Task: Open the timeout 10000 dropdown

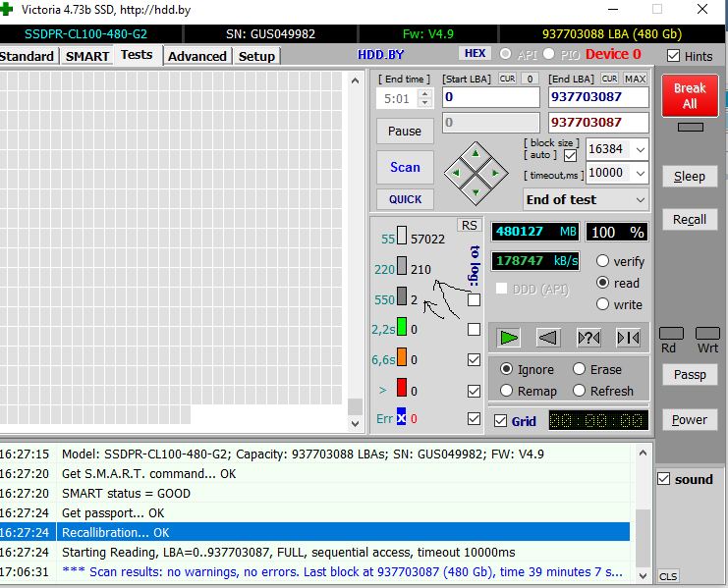Action: tap(641, 174)
